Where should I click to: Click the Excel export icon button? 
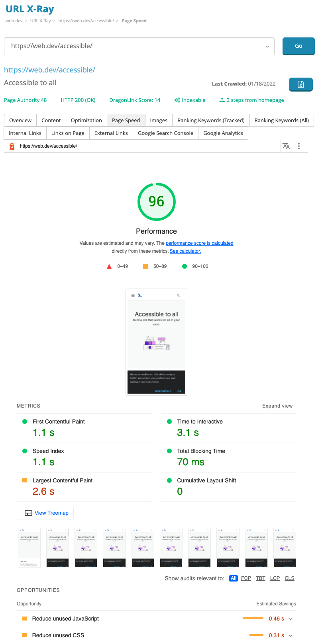[300, 84]
